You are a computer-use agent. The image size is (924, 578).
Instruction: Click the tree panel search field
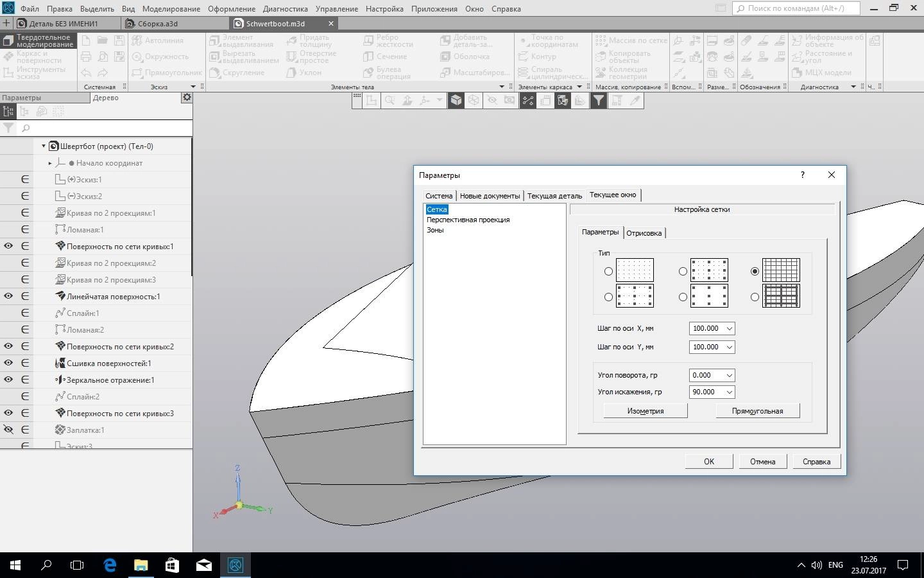pos(105,128)
